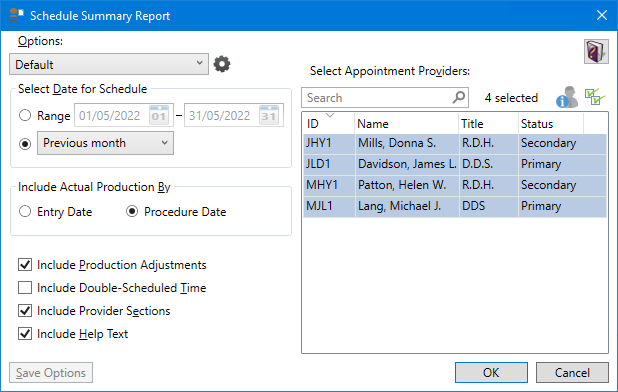Image resolution: width=618 pixels, height=392 pixels.
Task: Uncheck Include Production Adjustments
Action: click(25, 265)
